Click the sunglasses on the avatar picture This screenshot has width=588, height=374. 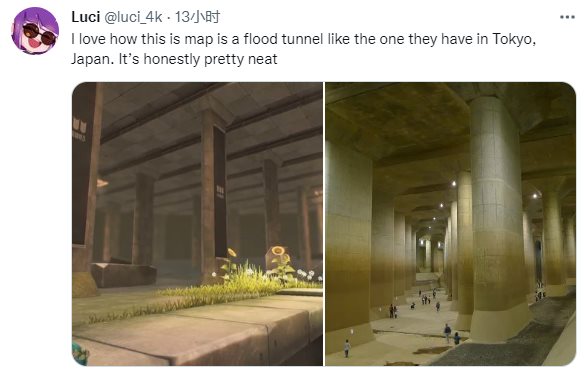[x=40, y=34]
